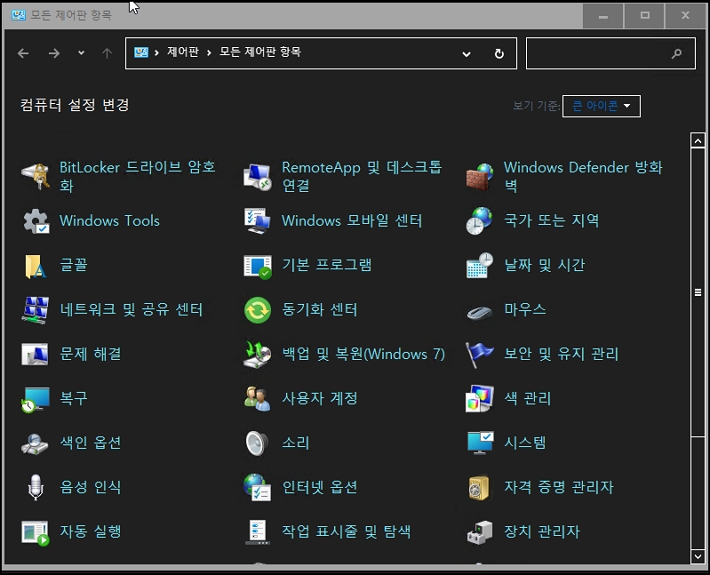Open the 인터넷 옵션 globe icon
This screenshot has height=575, width=710.
pos(257,487)
